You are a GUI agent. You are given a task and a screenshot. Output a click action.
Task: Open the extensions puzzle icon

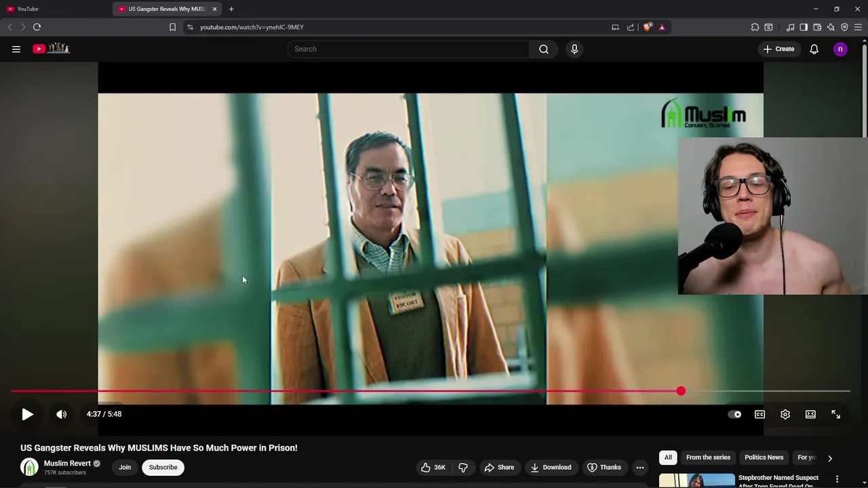pos(755,27)
